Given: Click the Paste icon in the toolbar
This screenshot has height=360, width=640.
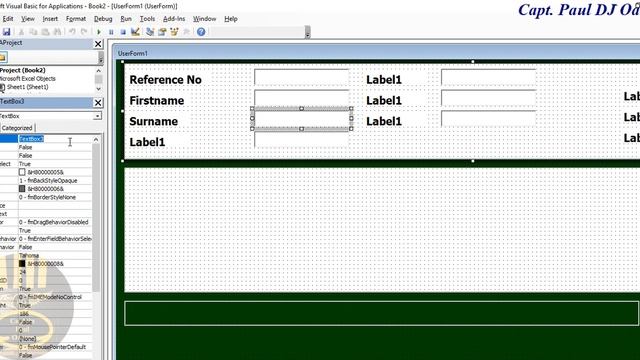Looking at the screenshot, I should click(x=45, y=32).
